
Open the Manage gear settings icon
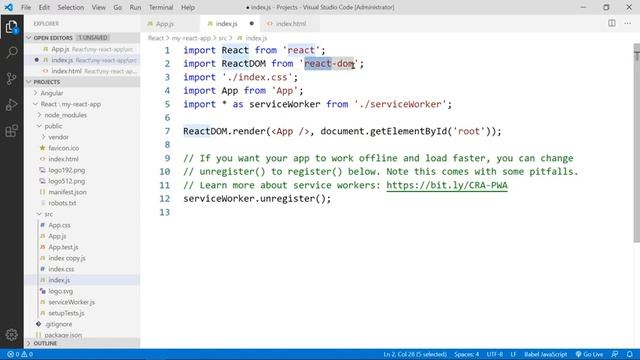tap(11, 335)
